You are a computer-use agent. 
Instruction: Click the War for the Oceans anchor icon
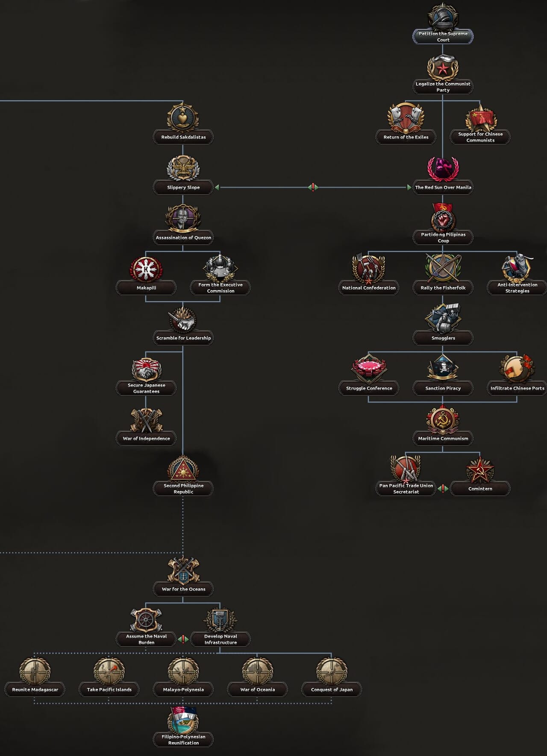tap(183, 570)
